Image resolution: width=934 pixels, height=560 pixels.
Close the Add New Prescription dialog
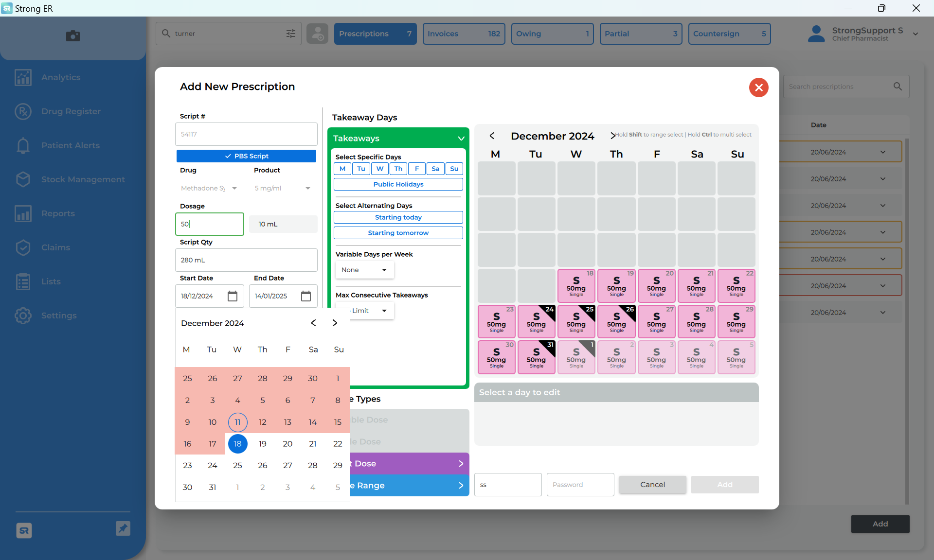click(x=758, y=87)
